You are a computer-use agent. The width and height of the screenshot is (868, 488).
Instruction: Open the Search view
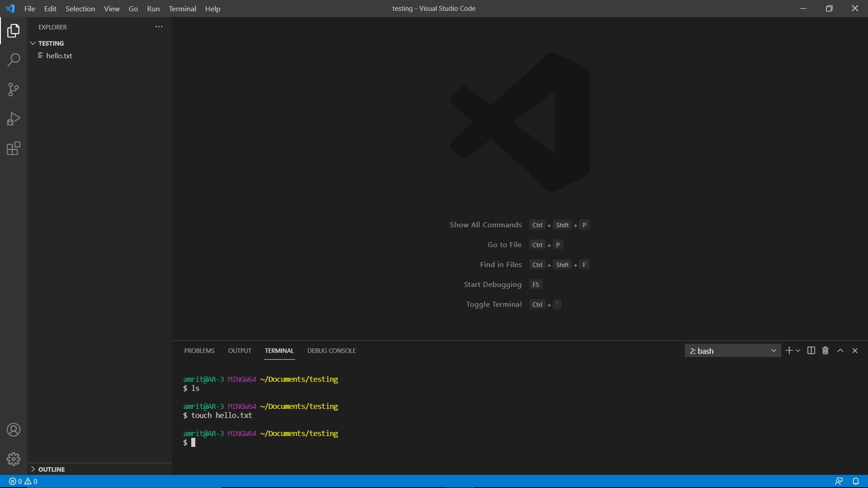click(x=14, y=59)
